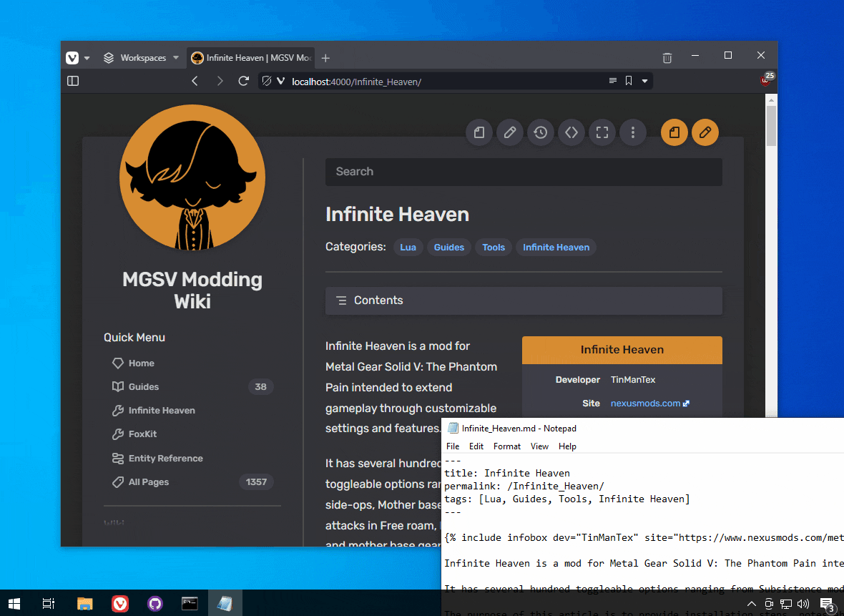Expand the Contents section
The height and width of the screenshot is (616, 844).
524,300
